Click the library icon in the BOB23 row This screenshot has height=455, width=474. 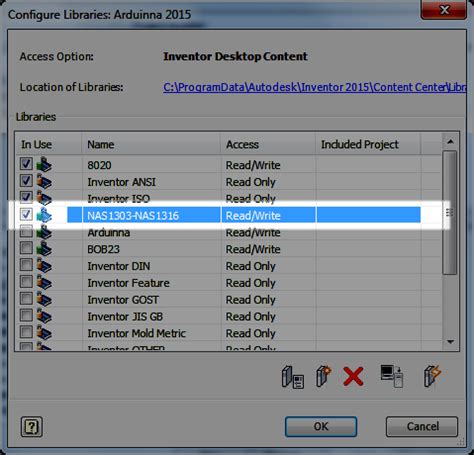[x=44, y=249]
